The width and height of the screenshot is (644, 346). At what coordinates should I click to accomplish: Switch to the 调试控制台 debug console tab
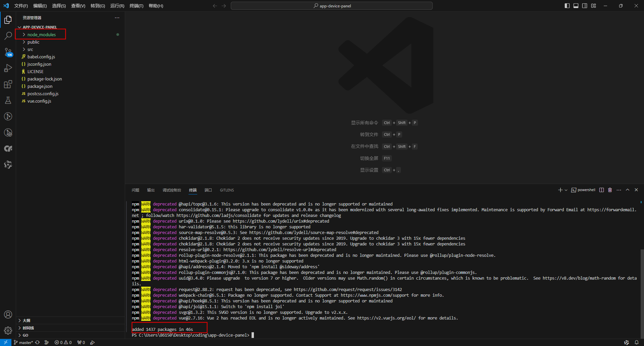pyautogui.click(x=172, y=190)
